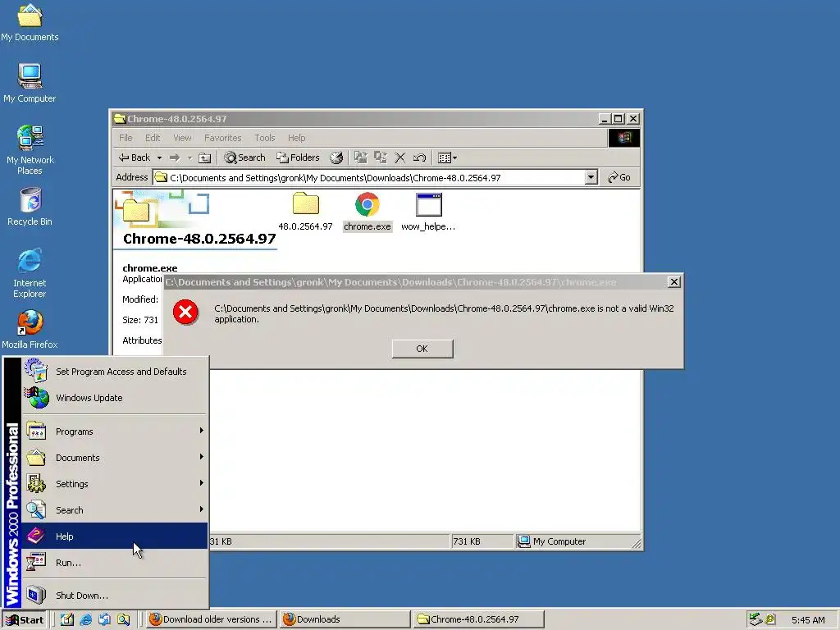Viewport: 840px width, 630px height.
Task: Click the network connection tray icon
Action: tap(756, 620)
